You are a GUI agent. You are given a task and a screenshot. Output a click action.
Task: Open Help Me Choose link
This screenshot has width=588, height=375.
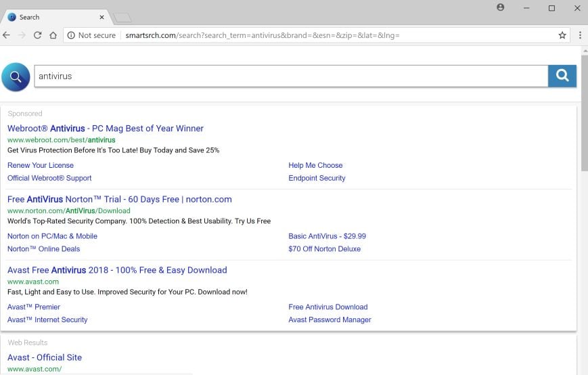coord(315,165)
